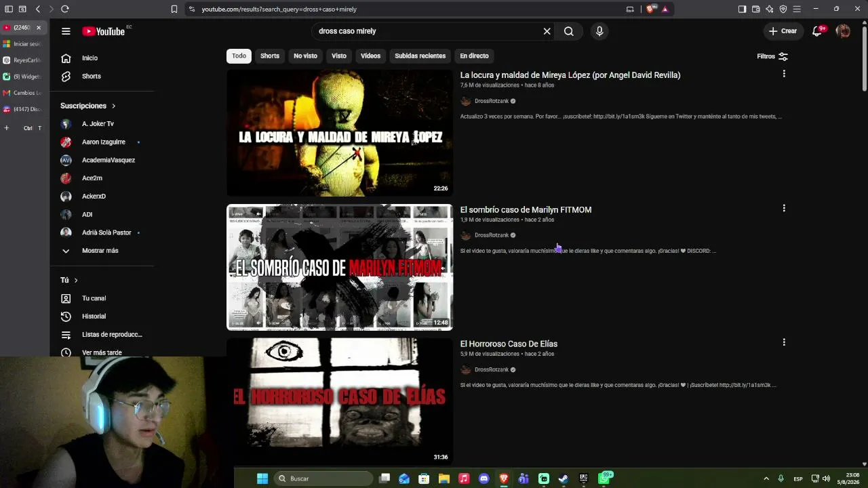Open the Filtros search filters
868x488 pixels.
pyautogui.click(x=772, y=56)
